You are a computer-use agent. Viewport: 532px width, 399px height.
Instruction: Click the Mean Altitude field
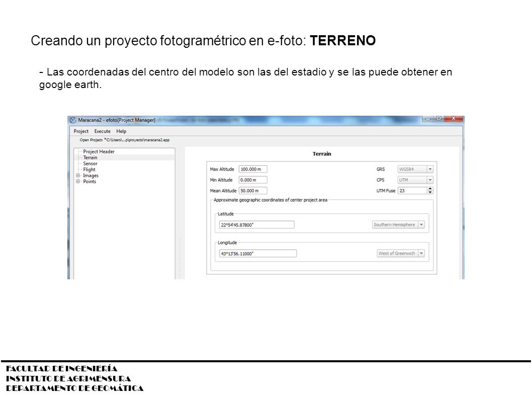tap(253, 191)
